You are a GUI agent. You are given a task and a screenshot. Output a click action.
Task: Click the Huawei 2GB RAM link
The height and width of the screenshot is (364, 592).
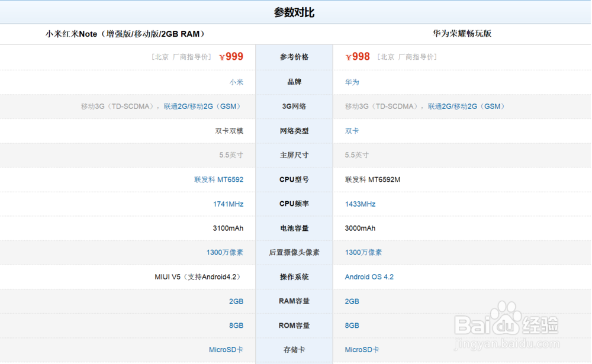(x=352, y=301)
